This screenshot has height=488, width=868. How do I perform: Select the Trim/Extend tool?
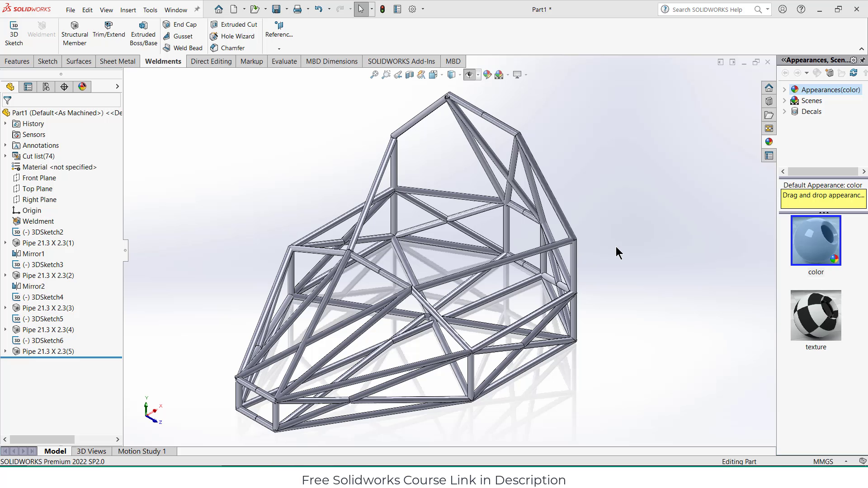[x=108, y=29]
